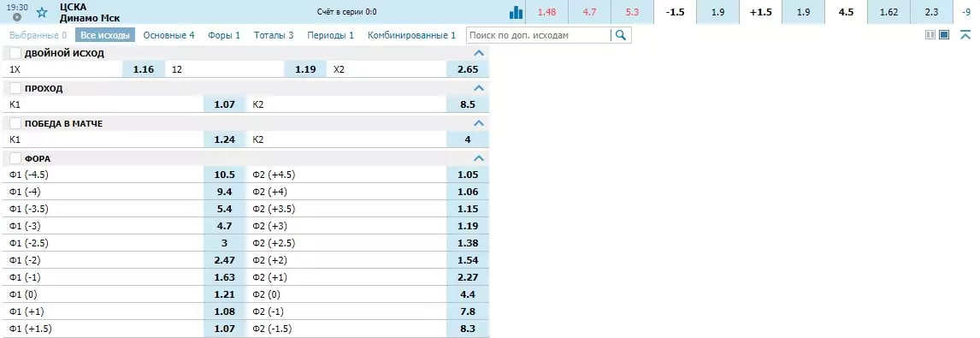The height and width of the screenshot is (338, 980).
Task: Select header odds 5.3
Action: 632,12
